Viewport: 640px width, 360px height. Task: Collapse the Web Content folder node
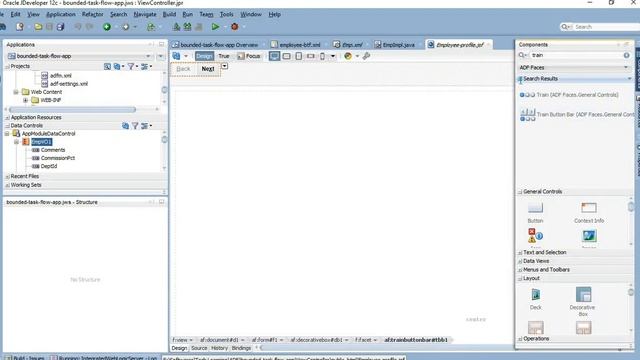click(16, 92)
